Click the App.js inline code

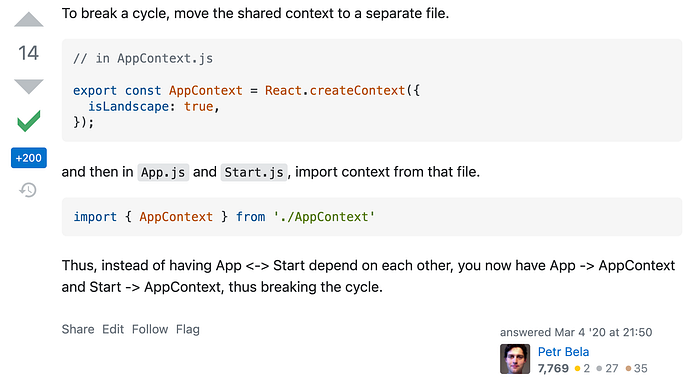(x=163, y=172)
